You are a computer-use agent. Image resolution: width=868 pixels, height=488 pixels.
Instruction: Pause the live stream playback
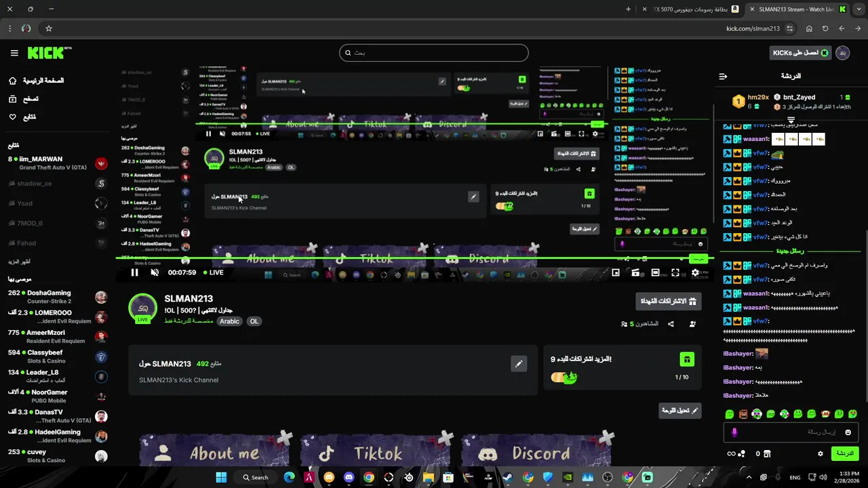pyautogui.click(x=134, y=272)
